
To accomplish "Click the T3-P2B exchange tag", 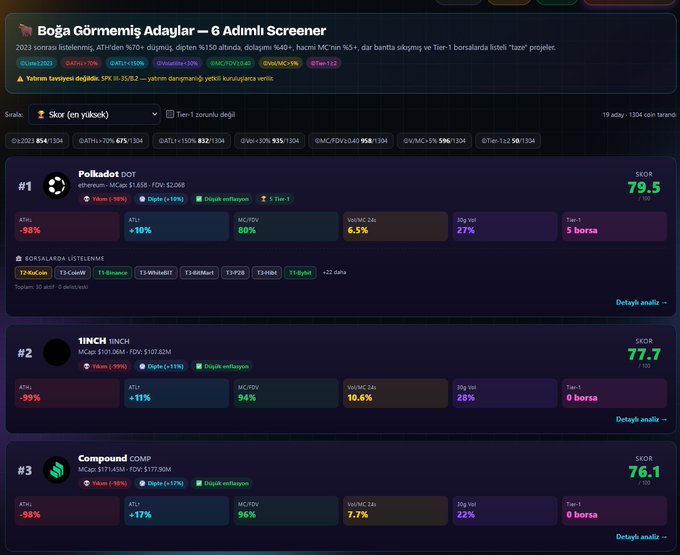I will [x=235, y=273].
